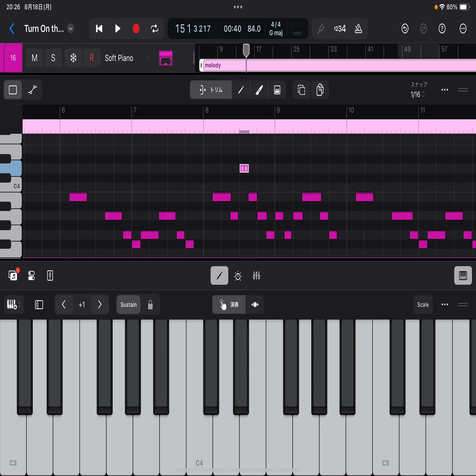The width and height of the screenshot is (476, 476).
Task: Choose the Pencil tool in editor toolbar
Action: click(241, 90)
